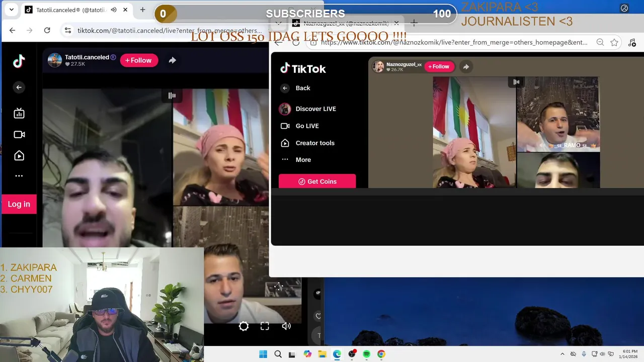The width and height of the screenshot is (644, 362).
Task: Select Go LIVE in the right sidebar
Action: (299, 126)
